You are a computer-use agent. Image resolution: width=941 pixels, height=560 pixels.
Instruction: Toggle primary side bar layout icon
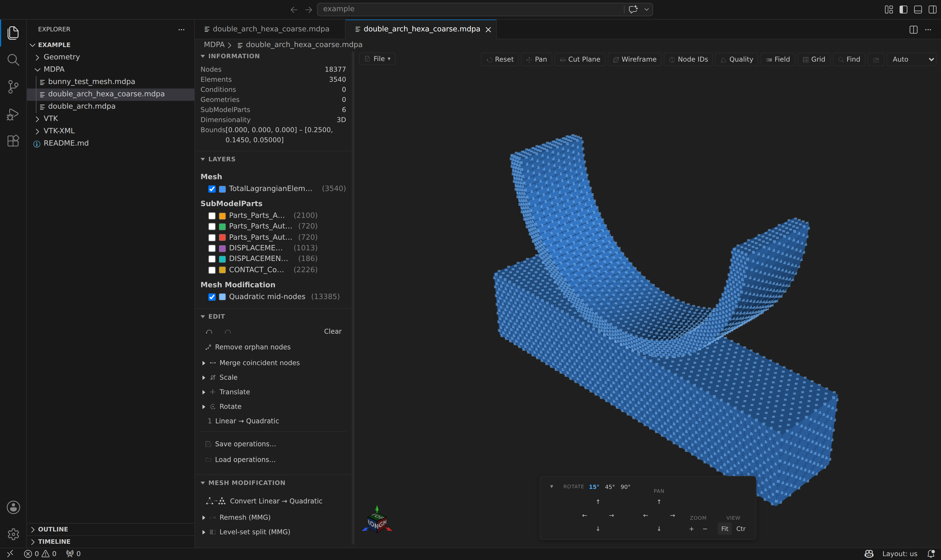pyautogui.click(x=903, y=10)
